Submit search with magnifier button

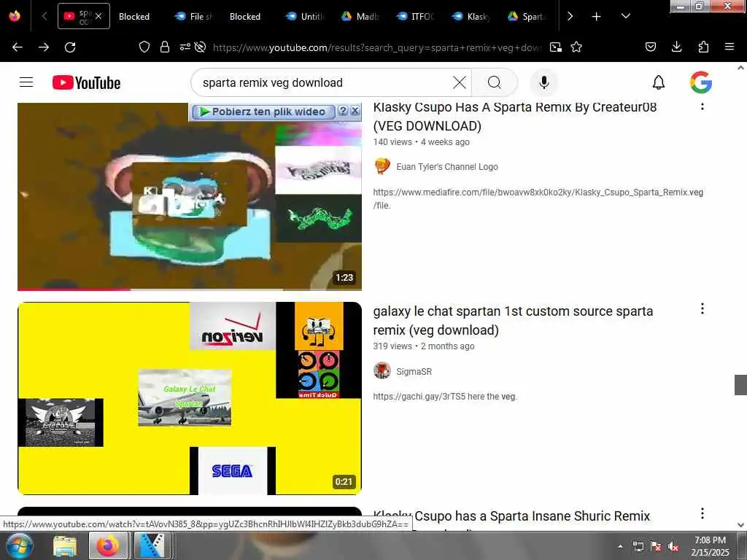coord(495,82)
